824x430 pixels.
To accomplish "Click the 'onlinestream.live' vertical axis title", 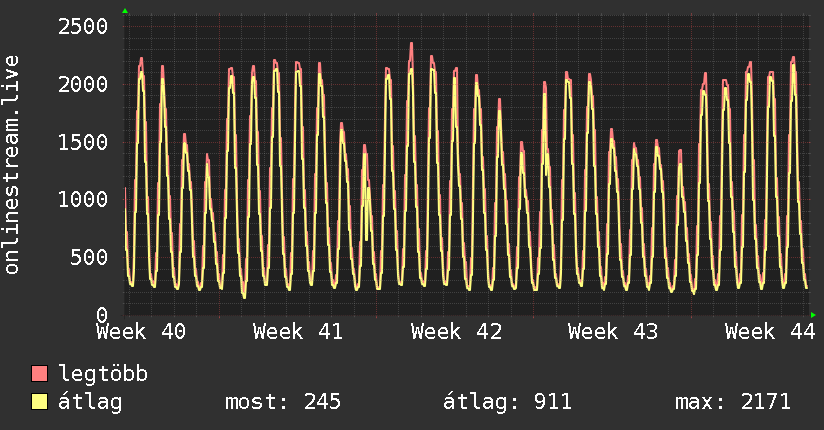I will 12,165.
